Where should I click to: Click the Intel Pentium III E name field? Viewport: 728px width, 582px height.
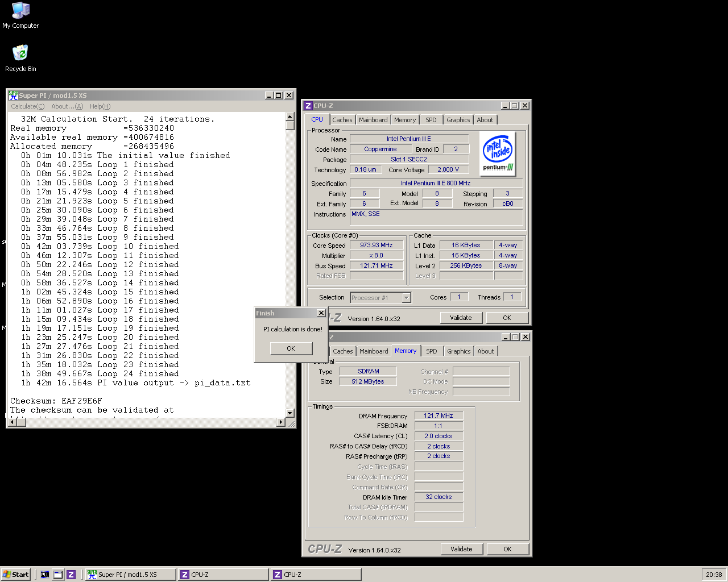coord(409,139)
